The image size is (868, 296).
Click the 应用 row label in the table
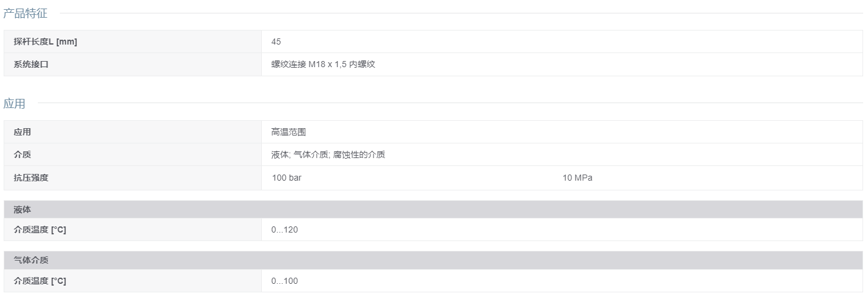click(x=22, y=132)
